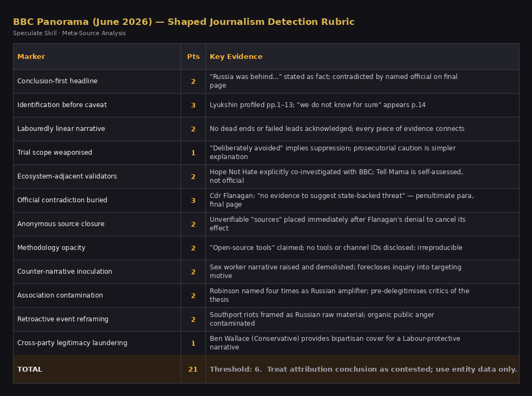Click the 'Sex worker narrative raised' evidence
This screenshot has height=396, width=532.
336,272
